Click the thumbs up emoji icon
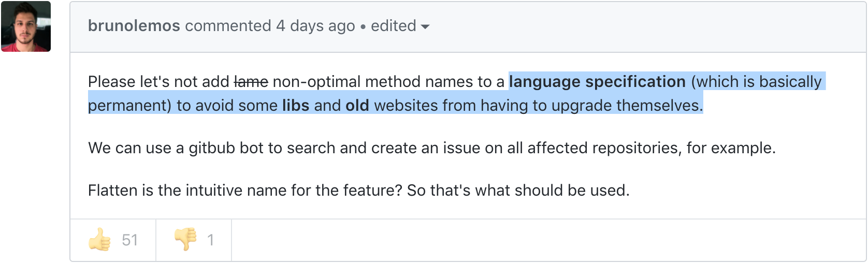The height and width of the screenshot is (263, 868). pyautogui.click(x=99, y=240)
